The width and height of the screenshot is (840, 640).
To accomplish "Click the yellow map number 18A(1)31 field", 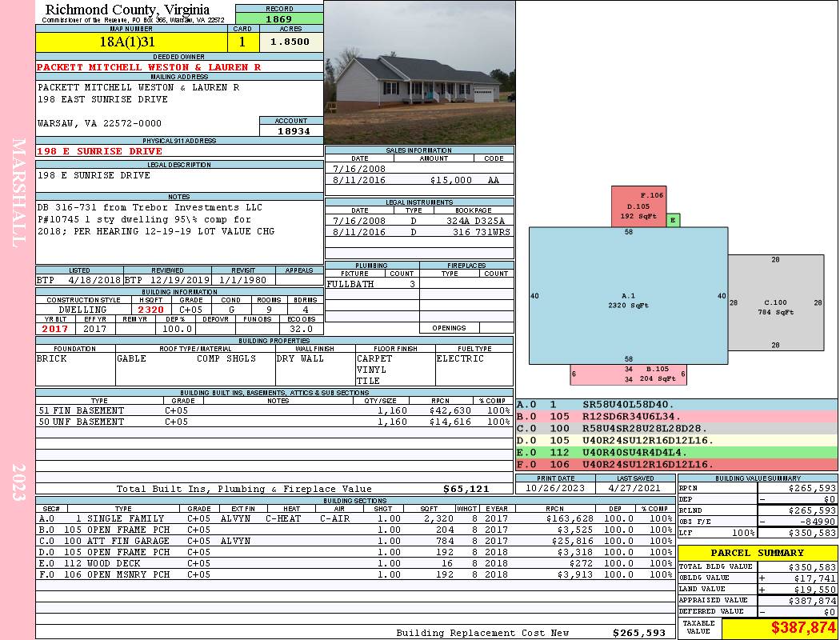I will (131, 42).
